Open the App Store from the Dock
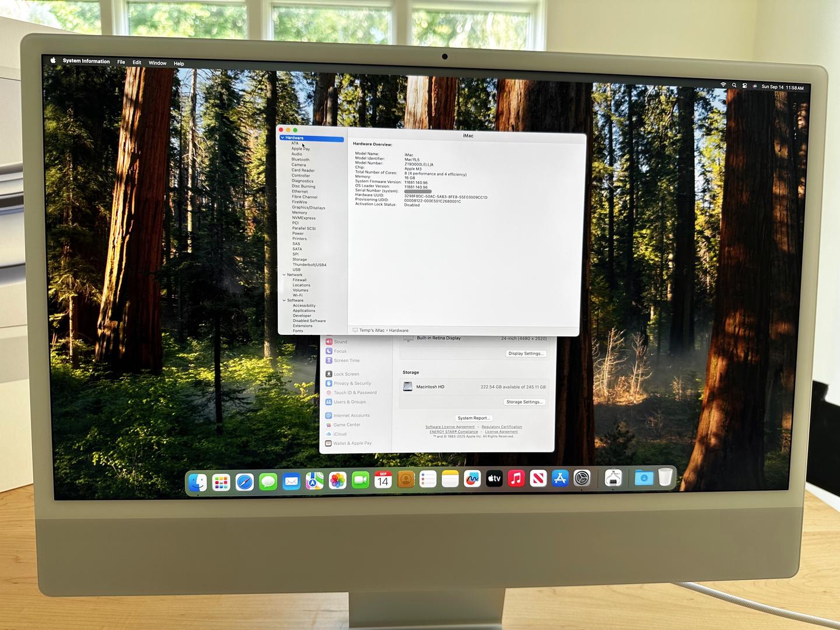This screenshot has width=840, height=630. click(x=560, y=478)
